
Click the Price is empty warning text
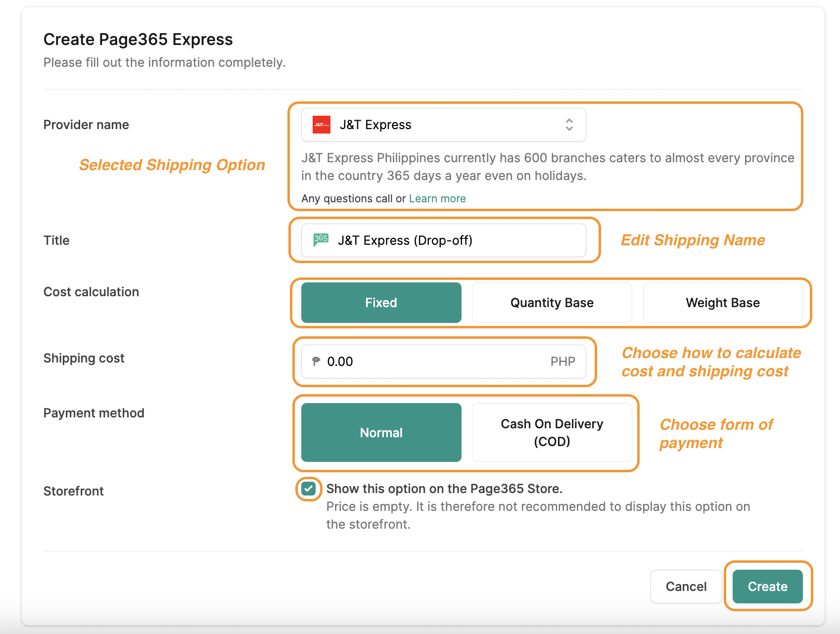click(x=538, y=515)
